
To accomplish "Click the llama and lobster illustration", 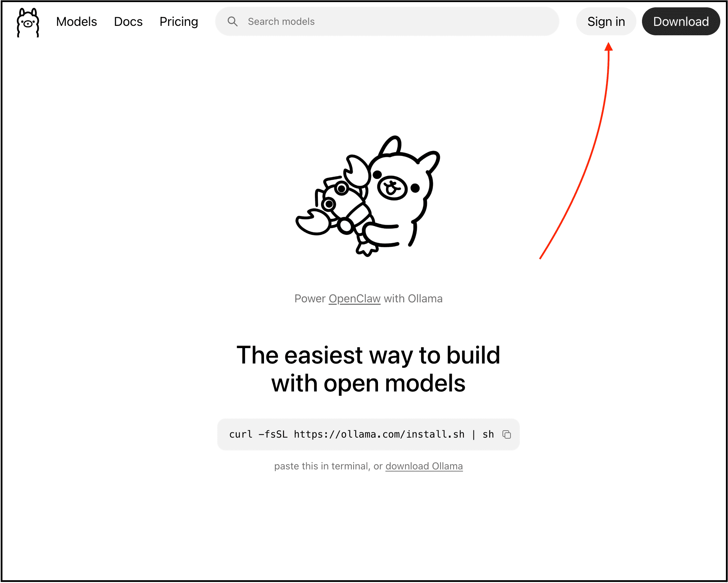I will (x=368, y=196).
